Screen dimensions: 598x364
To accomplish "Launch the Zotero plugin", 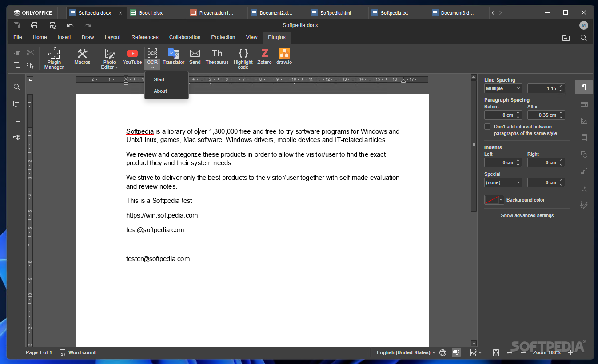I will 264,56.
